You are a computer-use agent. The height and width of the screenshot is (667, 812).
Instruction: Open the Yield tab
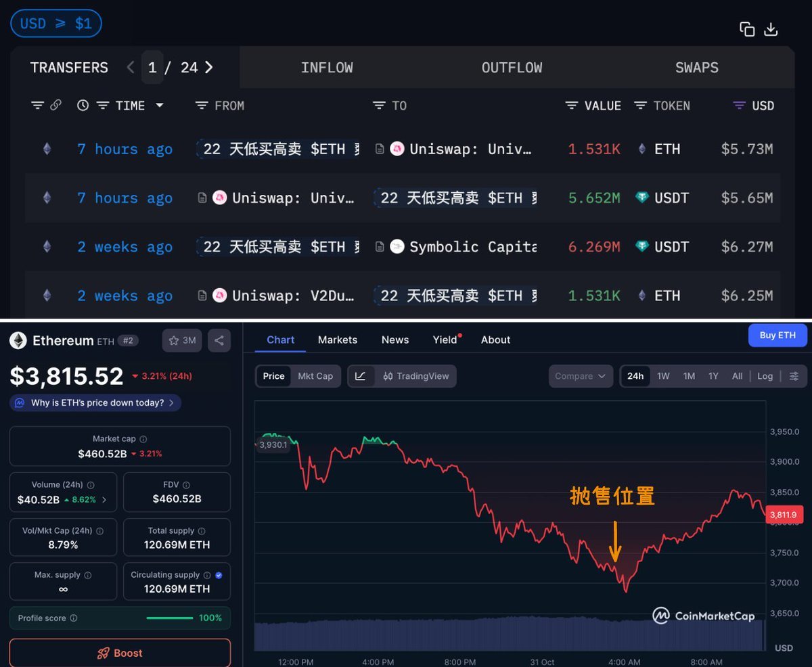[x=445, y=340]
